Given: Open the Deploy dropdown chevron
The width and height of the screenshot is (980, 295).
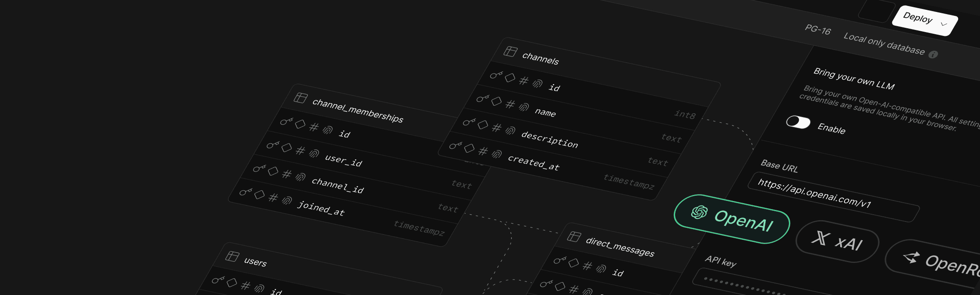Looking at the screenshot, I should click(x=944, y=24).
